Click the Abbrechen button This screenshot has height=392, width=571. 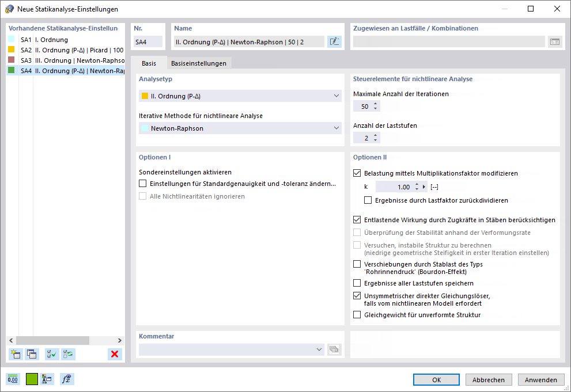point(489,380)
